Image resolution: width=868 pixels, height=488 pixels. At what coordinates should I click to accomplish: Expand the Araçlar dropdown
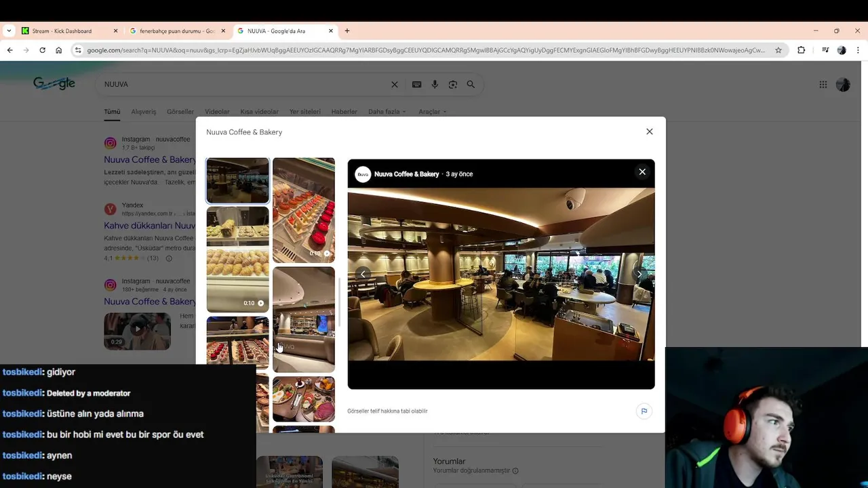click(433, 112)
